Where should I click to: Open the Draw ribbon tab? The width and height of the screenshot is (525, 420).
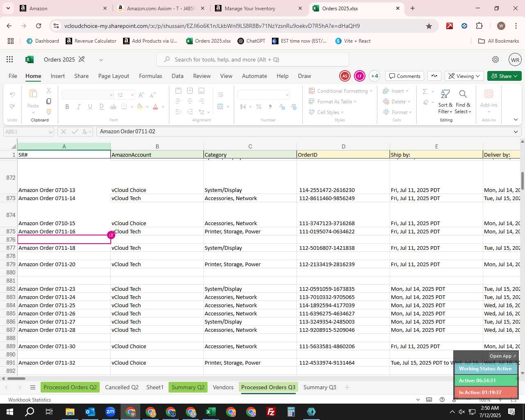[304, 76]
